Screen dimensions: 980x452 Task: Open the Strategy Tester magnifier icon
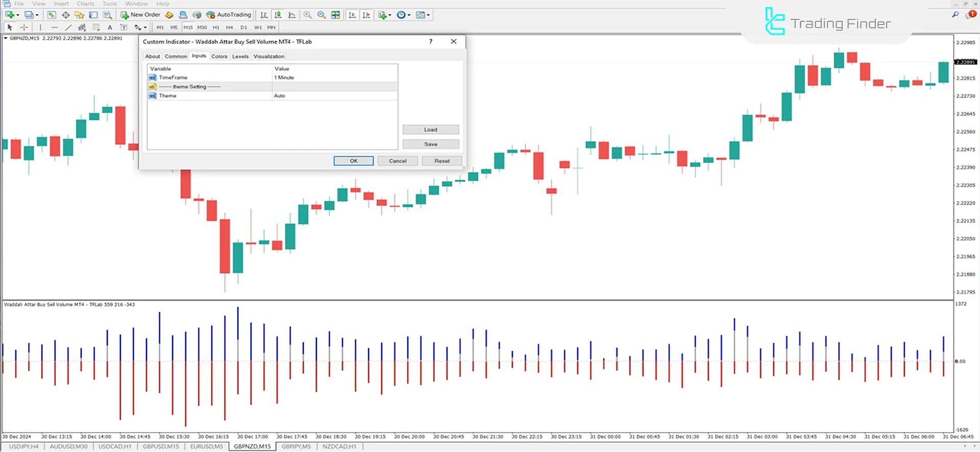(x=107, y=15)
